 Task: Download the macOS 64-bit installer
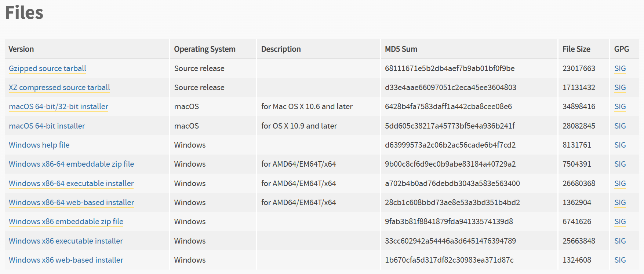coord(47,126)
